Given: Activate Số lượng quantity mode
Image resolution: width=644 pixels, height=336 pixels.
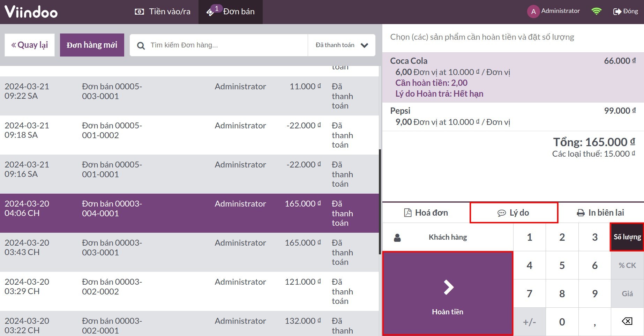Looking at the screenshot, I should pyautogui.click(x=627, y=237).
